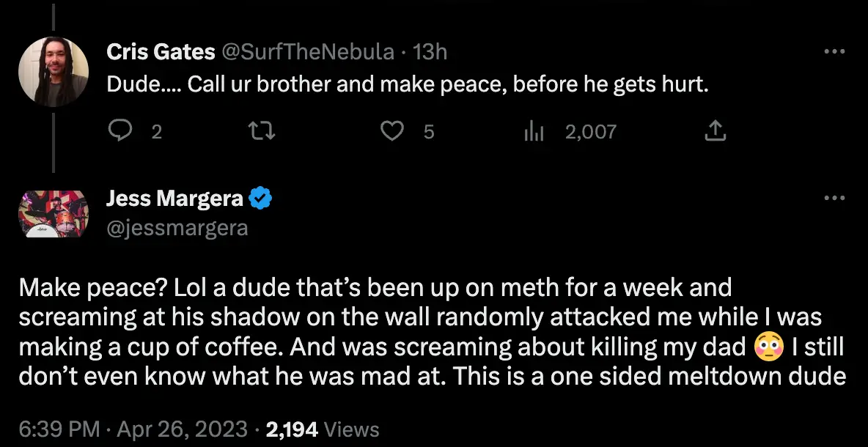The height and width of the screenshot is (447, 868).
Task: Click the blue verified badge
Action: [x=261, y=198]
